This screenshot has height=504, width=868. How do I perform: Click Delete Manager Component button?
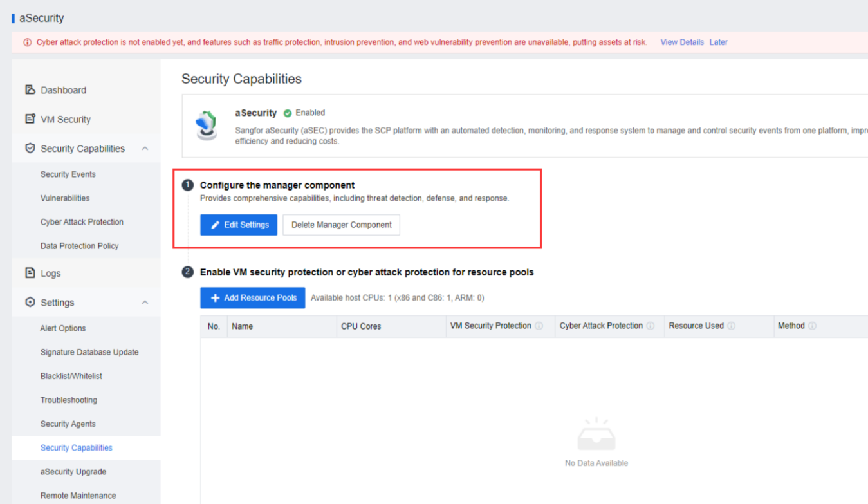tap(341, 225)
